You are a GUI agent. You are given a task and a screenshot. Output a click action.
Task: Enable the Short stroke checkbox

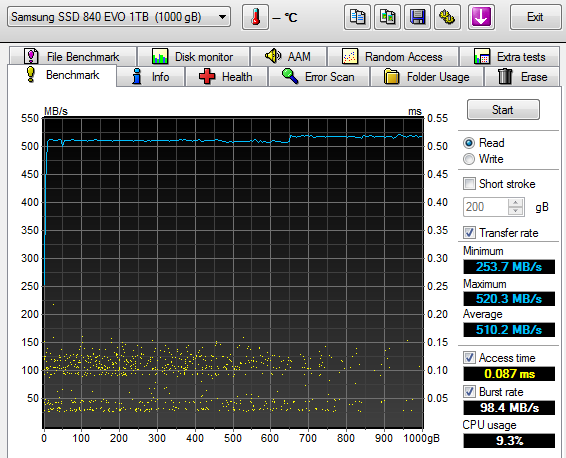[469, 184]
